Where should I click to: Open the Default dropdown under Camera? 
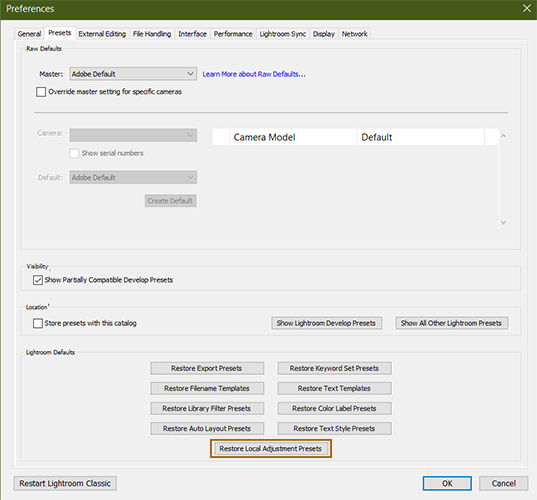(133, 177)
